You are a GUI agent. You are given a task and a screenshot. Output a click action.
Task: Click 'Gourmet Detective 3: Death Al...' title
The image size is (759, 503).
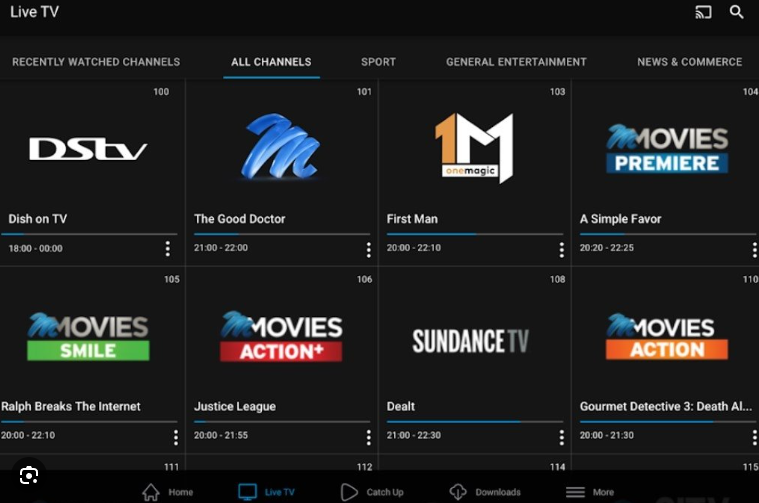(x=666, y=406)
